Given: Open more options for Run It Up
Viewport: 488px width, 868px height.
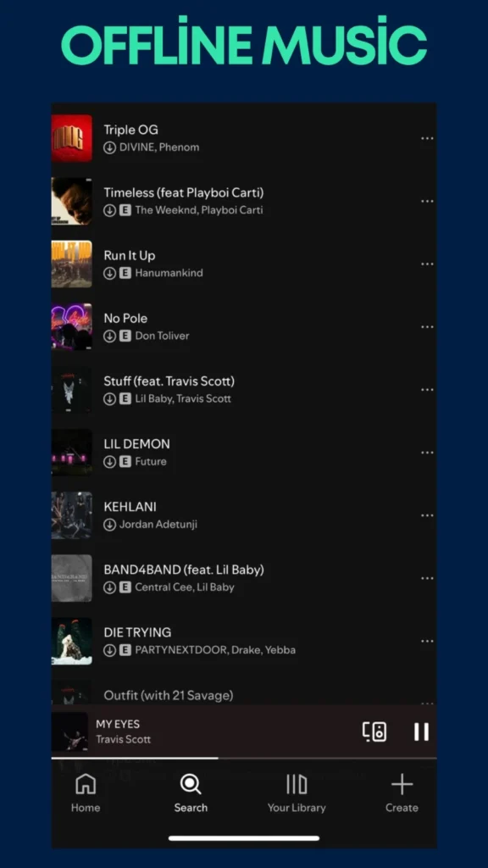Looking at the screenshot, I should tap(427, 264).
